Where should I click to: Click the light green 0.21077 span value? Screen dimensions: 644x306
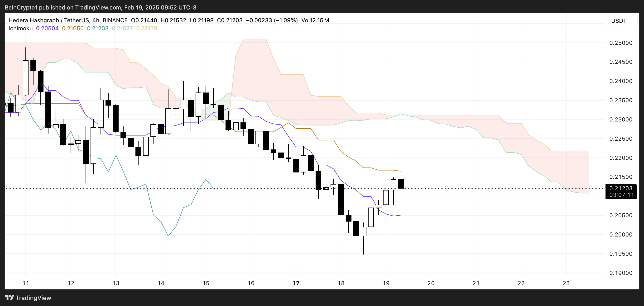(x=122, y=28)
